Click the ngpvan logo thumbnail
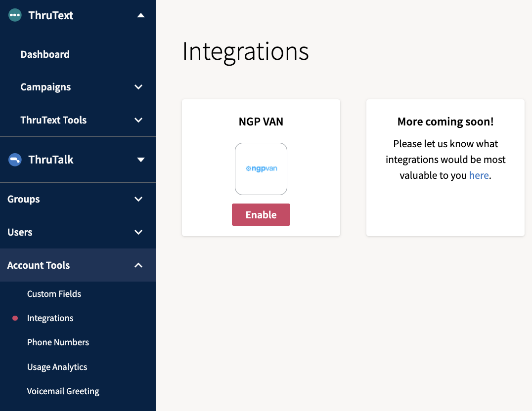532x411 pixels. [261, 169]
